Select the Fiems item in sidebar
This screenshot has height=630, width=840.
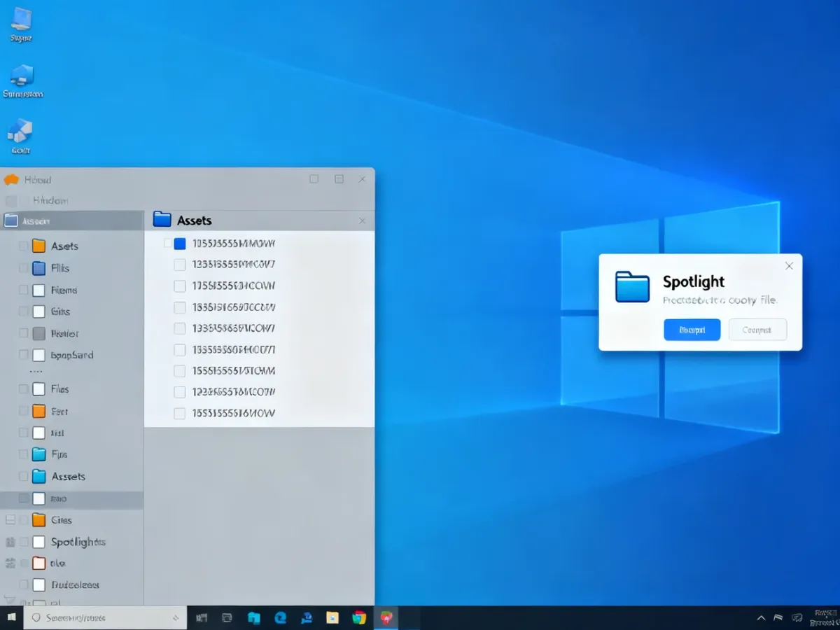pyautogui.click(x=64, y=290)
